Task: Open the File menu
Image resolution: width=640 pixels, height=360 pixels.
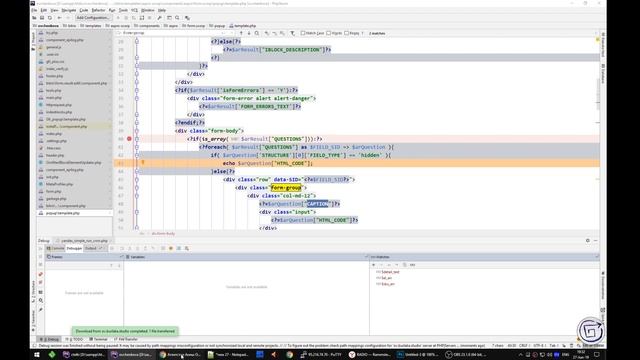Action: [34, 10]
